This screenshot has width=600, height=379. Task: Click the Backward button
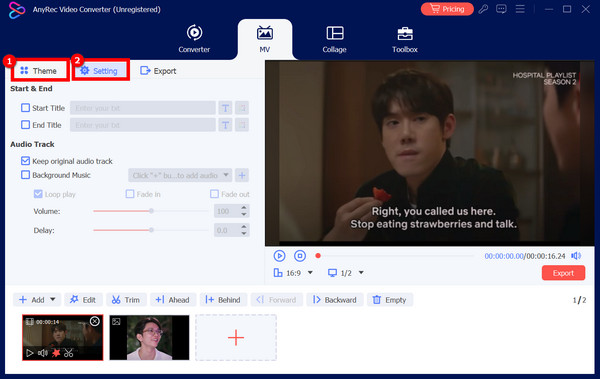point(335,300)
